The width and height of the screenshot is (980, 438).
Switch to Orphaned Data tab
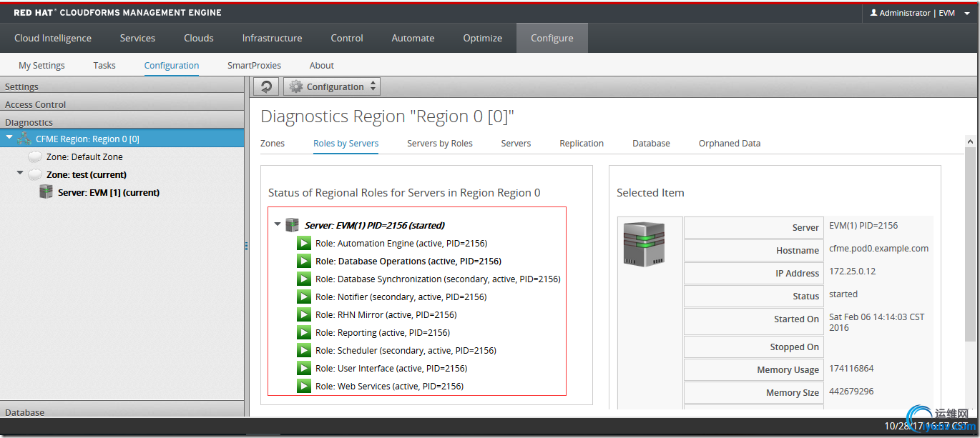click(730, 143)
